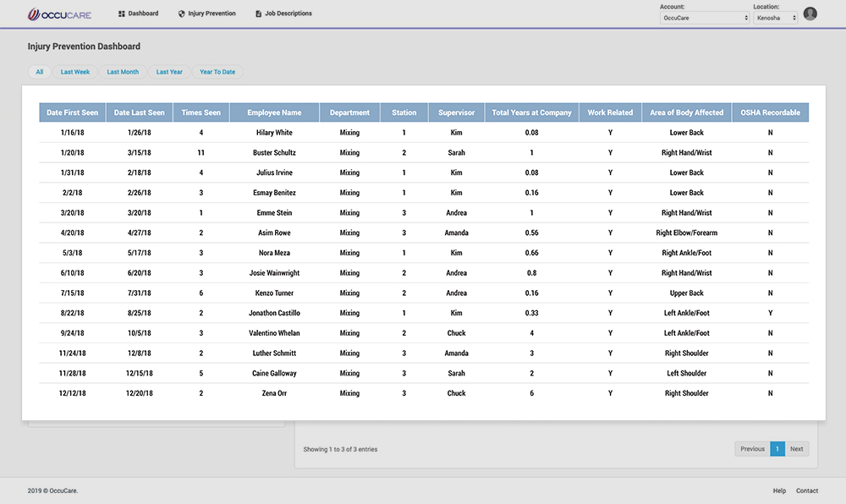The image size is (846, 504).
Task: Click Left Shoulder body area cell
Action: (x=686, y=373)
